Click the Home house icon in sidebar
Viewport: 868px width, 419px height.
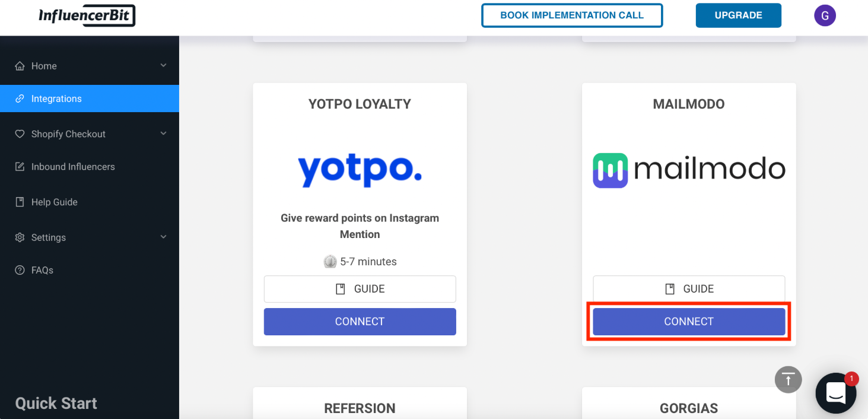20,66
